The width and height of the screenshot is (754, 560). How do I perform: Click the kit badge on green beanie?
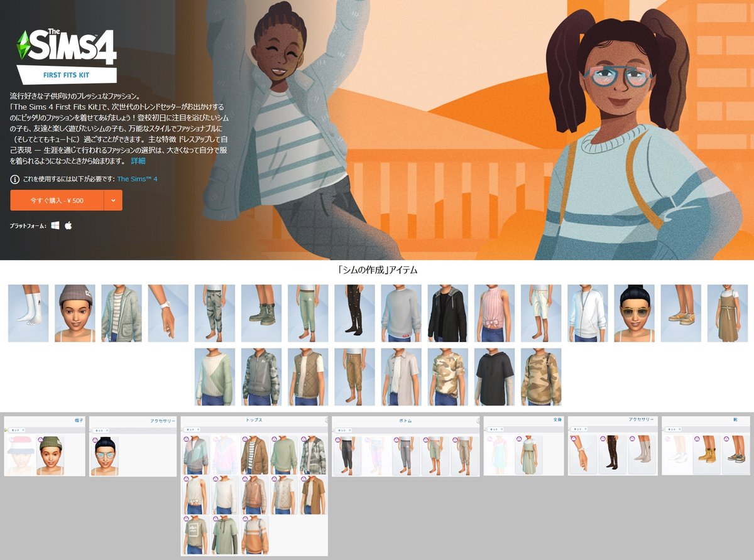pyautogui.click(x=41, y=439)
